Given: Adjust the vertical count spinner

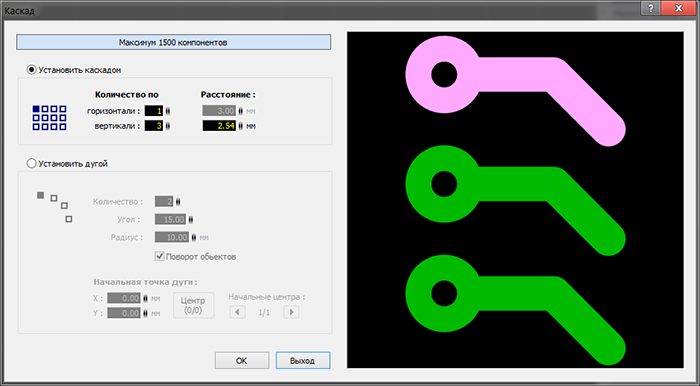Looking at the screenshot, I should (168, 126).
